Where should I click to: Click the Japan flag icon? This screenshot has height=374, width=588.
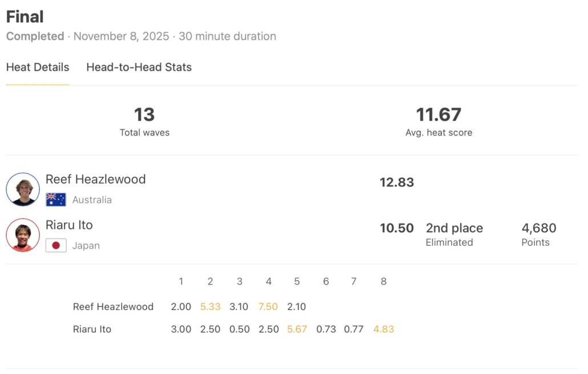(56, 246)
